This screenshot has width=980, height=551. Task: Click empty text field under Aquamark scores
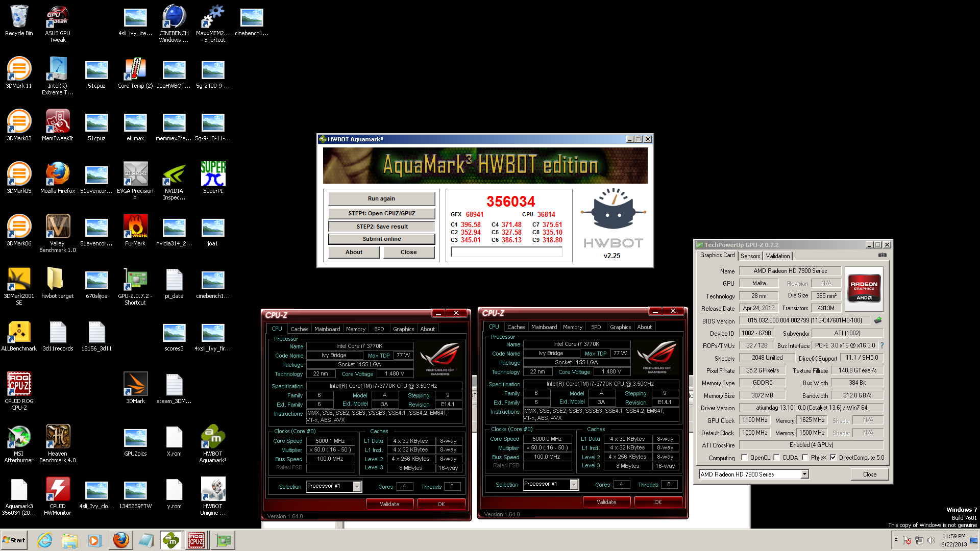[506, 252]
